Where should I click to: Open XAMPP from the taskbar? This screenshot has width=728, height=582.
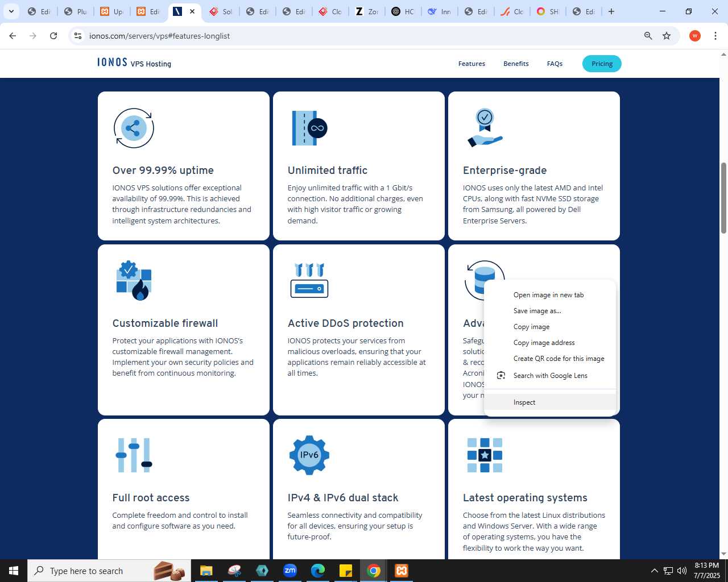[x=402, y=571]
